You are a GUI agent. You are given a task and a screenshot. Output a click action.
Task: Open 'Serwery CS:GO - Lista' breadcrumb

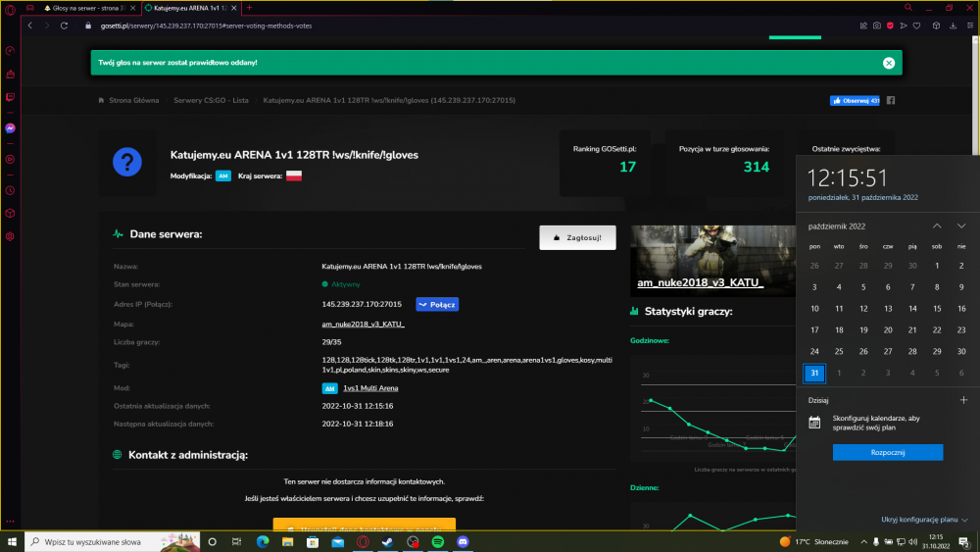pos(211,100)
